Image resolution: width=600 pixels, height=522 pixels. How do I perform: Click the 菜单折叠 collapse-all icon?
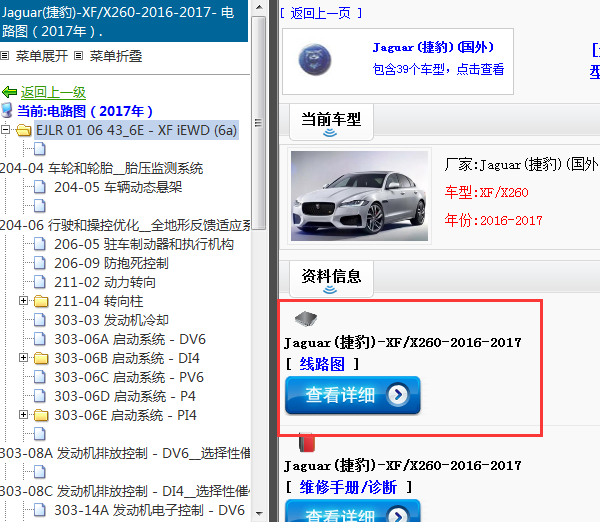pos(78,56)
